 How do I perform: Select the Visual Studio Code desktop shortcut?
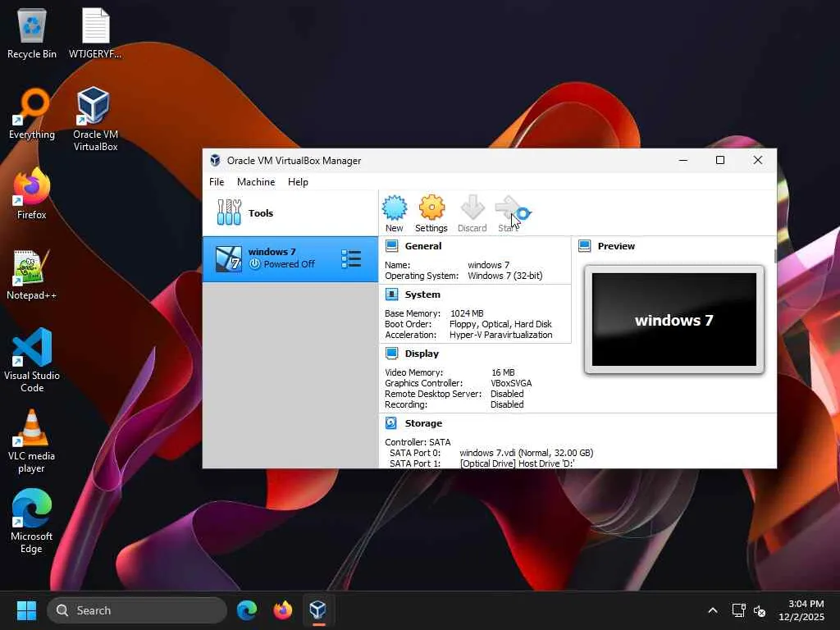[x=32, y=360]
